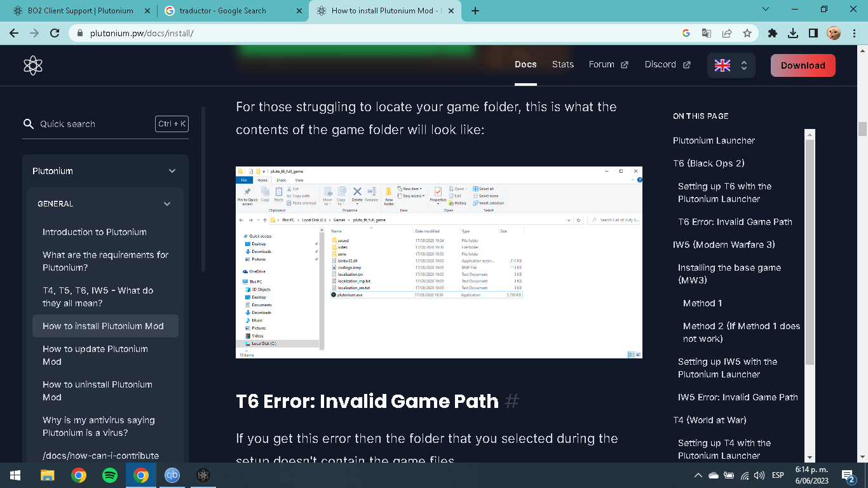The image size is (868, 488).
Task: Jump to T6 (Black Ops 2) section
Action: [x=709, y=163]
